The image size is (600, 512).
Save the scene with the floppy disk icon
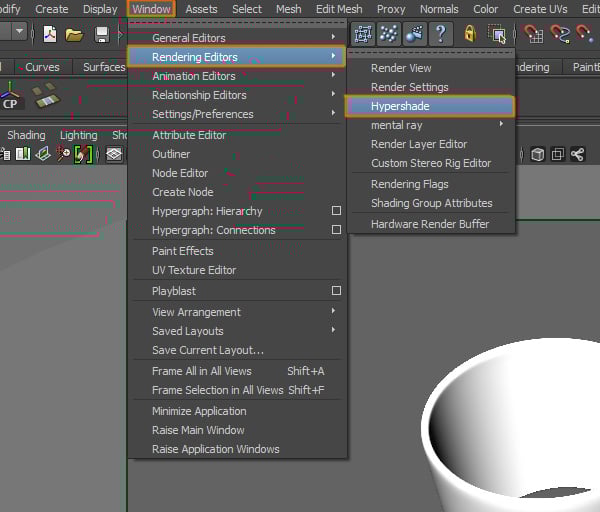[x=102, y=34]
